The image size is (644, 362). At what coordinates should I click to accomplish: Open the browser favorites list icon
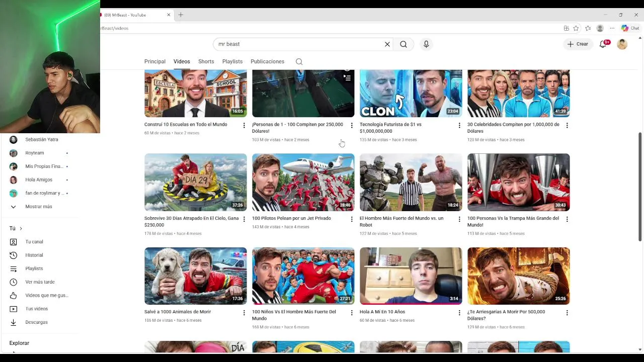[588, 28]
